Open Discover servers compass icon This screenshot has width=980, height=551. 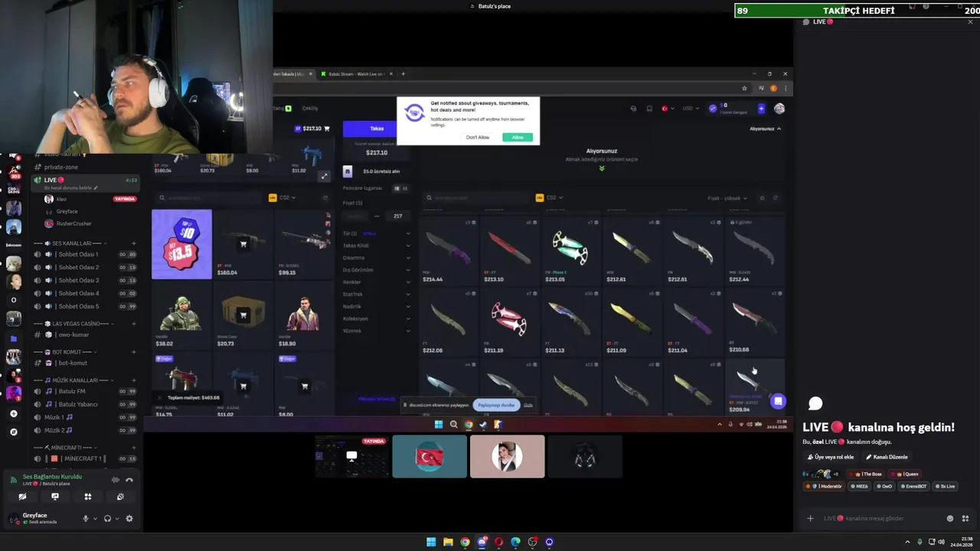coord(13,432)
